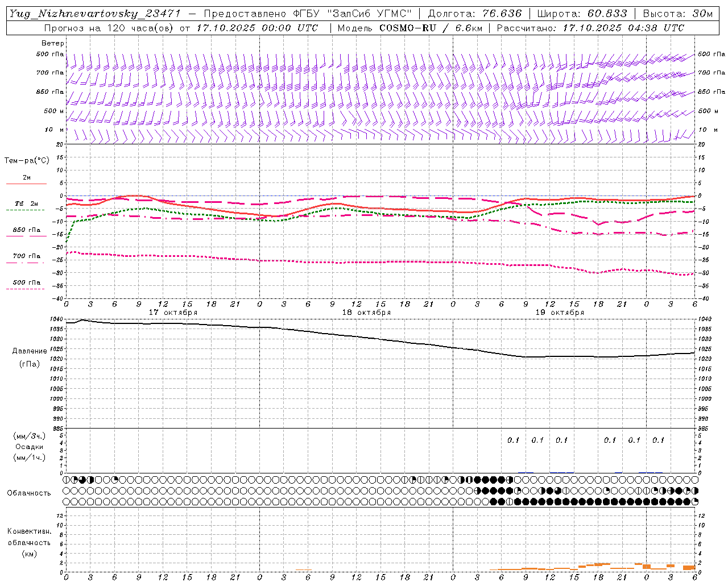Click the (км) convective cloud unit label
This screenshot has width=728, height=582.
(30, 554)
